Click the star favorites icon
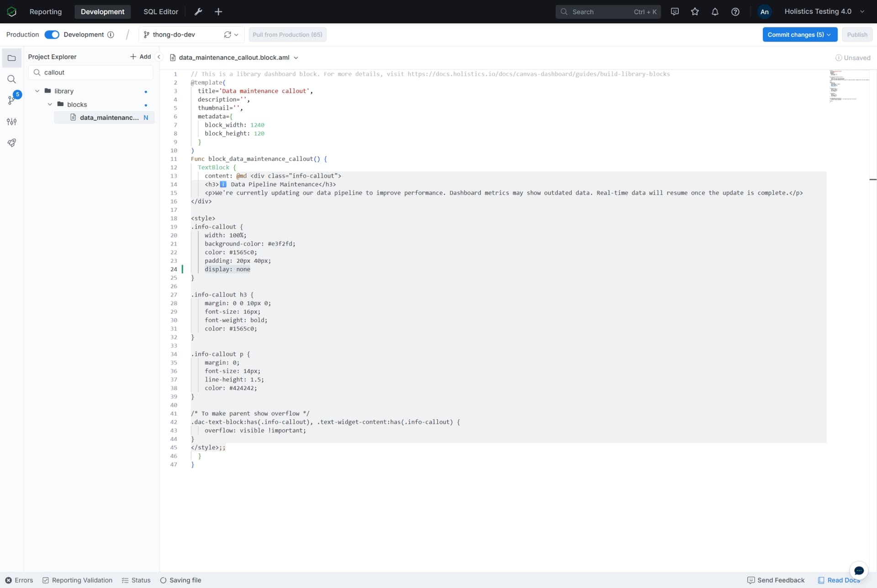This screenshot has height=588, width=877. pyautogui.click(x=695, y=11)
